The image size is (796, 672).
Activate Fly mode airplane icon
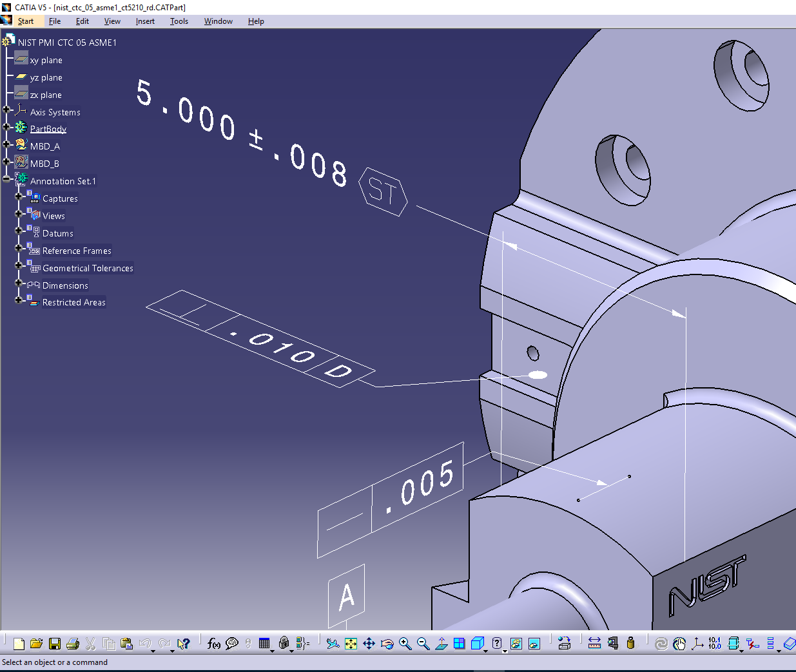click(x=333, y=643)
